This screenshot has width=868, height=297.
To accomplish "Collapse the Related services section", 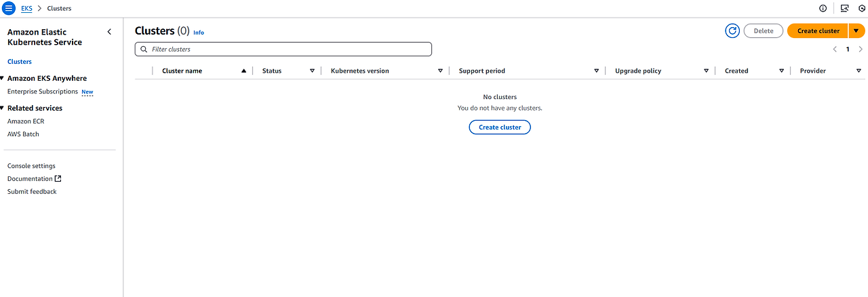I will [x=2, y=108].
